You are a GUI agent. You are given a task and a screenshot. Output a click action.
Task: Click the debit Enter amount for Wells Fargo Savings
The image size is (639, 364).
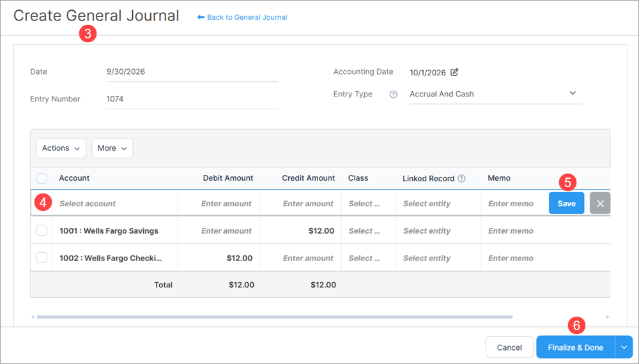[x=219, y=231]
